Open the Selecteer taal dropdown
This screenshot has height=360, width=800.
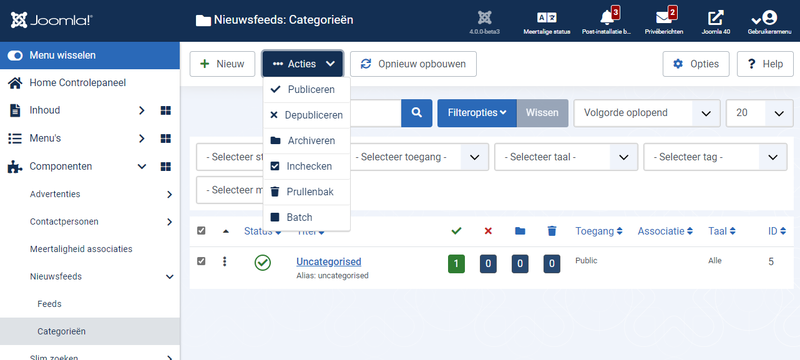[566, 157]
